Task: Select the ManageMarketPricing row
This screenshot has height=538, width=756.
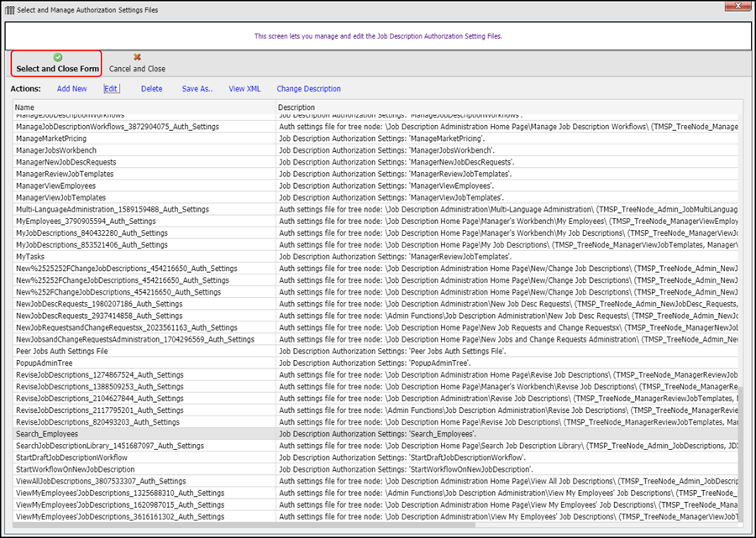Action: (375, 138)
